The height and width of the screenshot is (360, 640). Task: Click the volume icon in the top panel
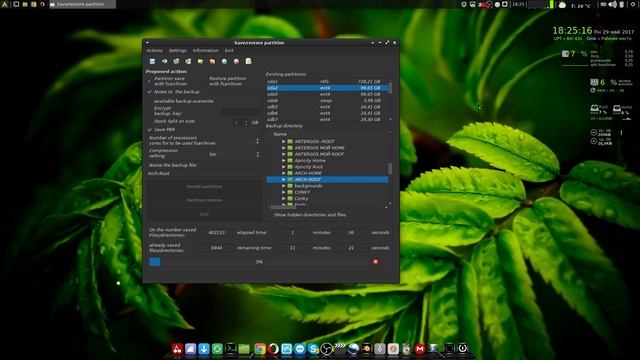pos(613,4)
